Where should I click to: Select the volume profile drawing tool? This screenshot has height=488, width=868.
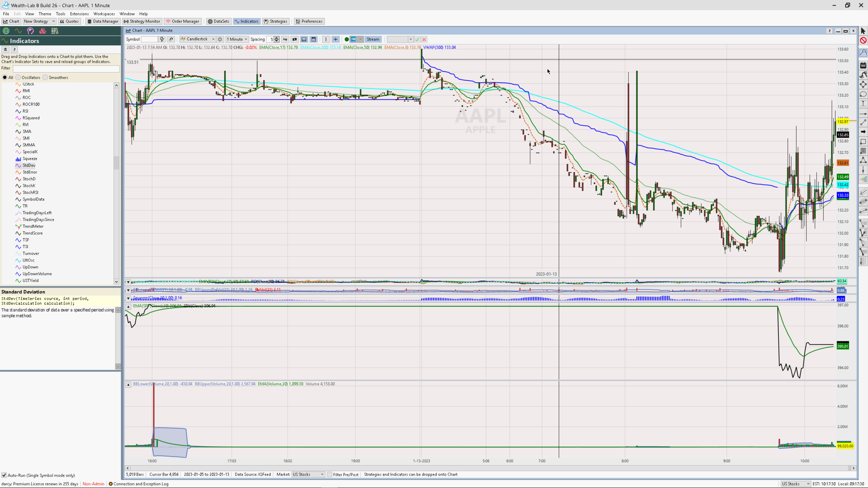point(863,180)
